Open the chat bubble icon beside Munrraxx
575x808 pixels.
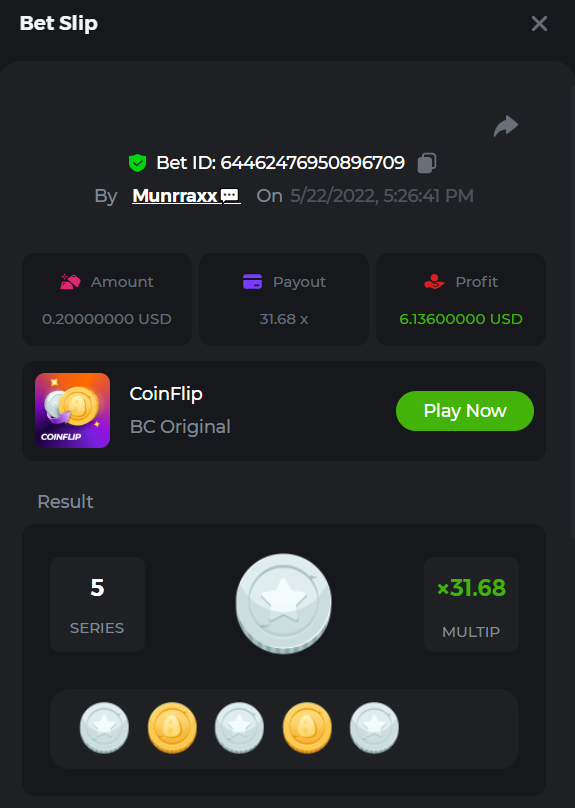pos(230,195)
